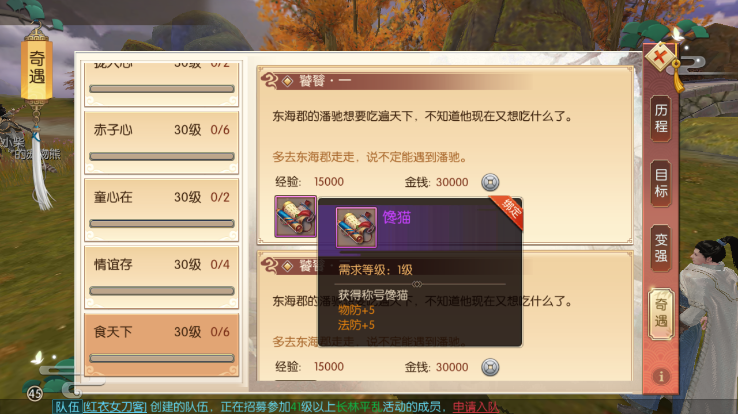Select the 奇遇 side tab
The image size is (738, 414).
coord(661,313)
